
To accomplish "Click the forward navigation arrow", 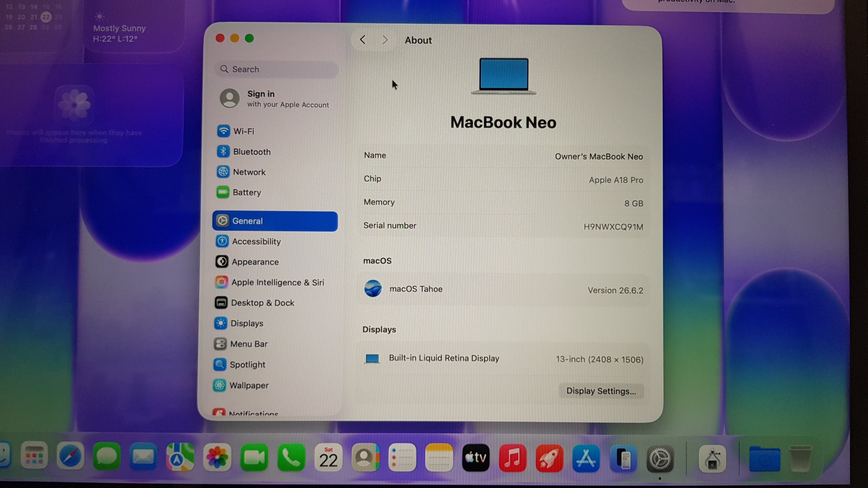I will click(385, 40).
